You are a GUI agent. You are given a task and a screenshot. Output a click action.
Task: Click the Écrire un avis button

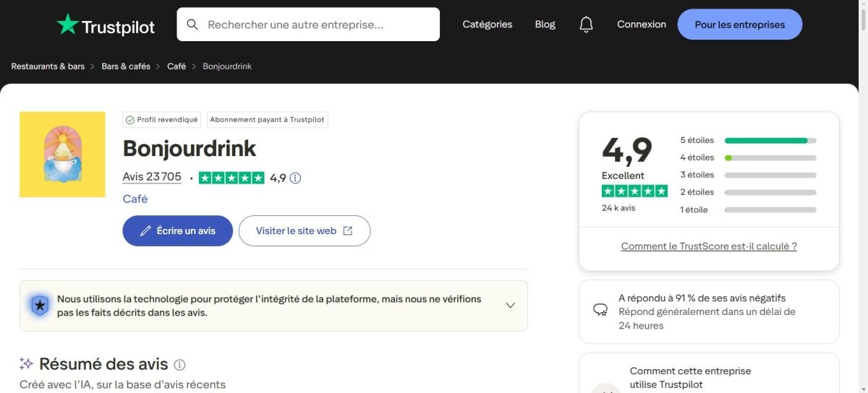click(x=178, y=231)
